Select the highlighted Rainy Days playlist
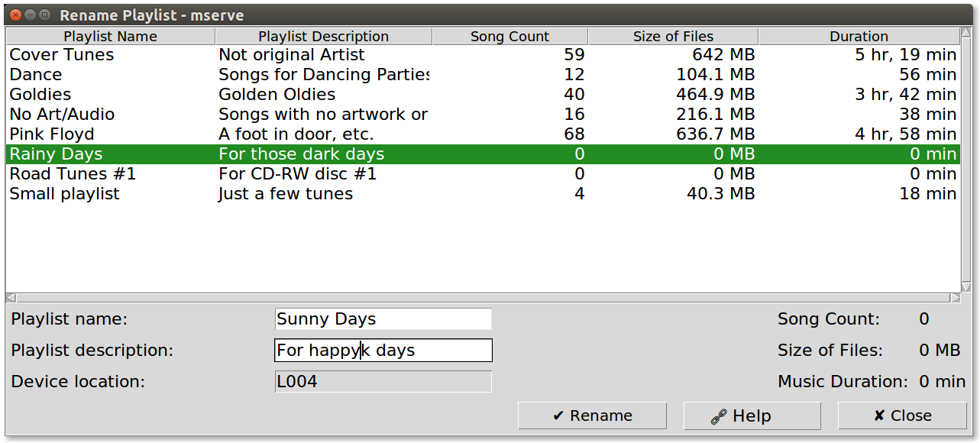This screenshot has height=443, width=980. 483,154
